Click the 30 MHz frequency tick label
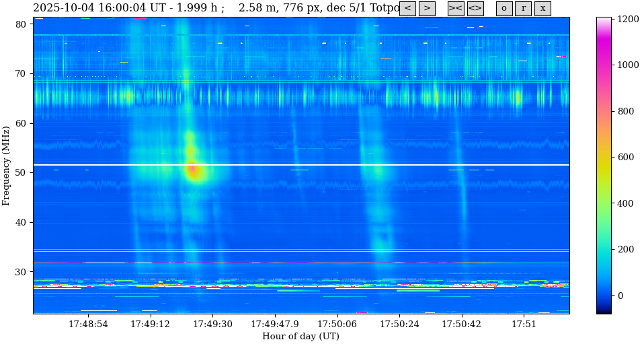 pos(20,272)
